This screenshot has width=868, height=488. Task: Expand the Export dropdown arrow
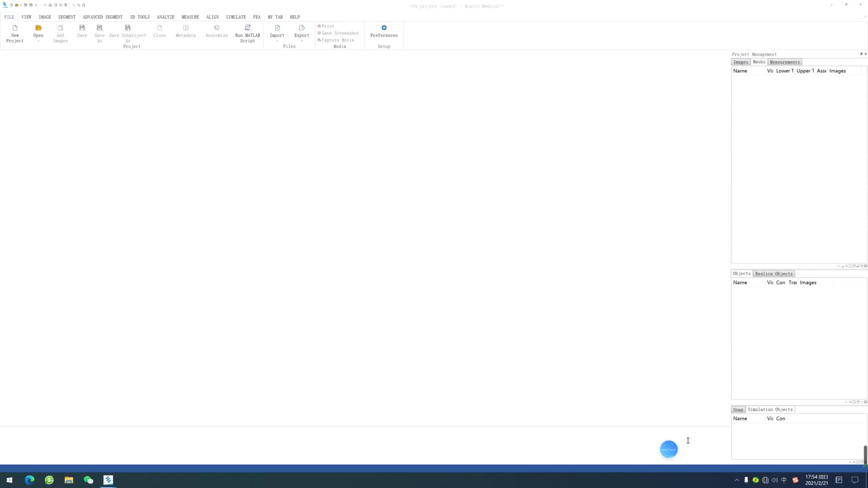point(302,41)
